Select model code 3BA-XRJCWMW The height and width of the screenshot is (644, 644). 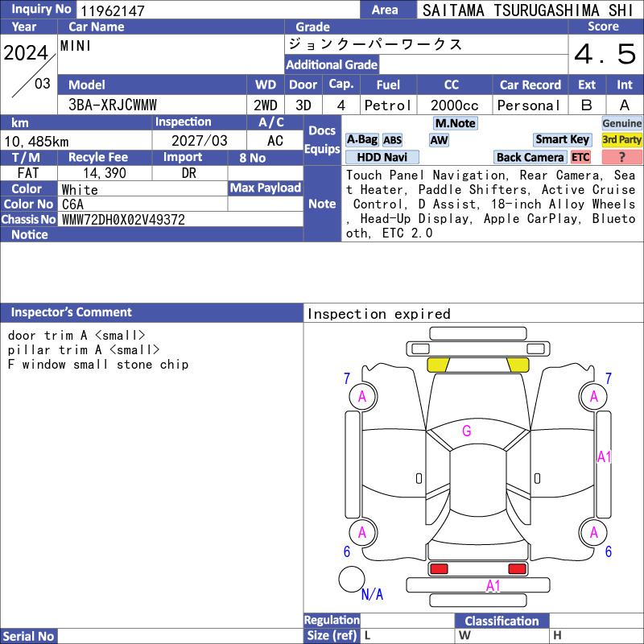pyautogui.click(x=113, y=105)
